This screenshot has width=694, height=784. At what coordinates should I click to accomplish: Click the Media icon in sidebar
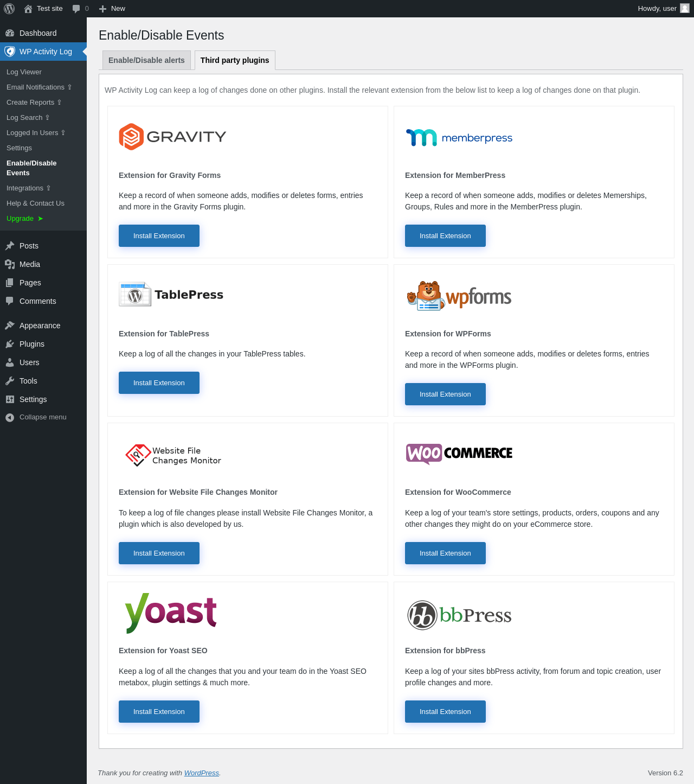point(10,264)
